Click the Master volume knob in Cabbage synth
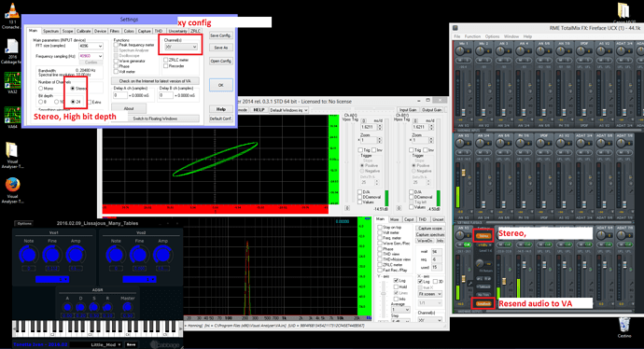 pyautogui.click(x=127, y=306)
